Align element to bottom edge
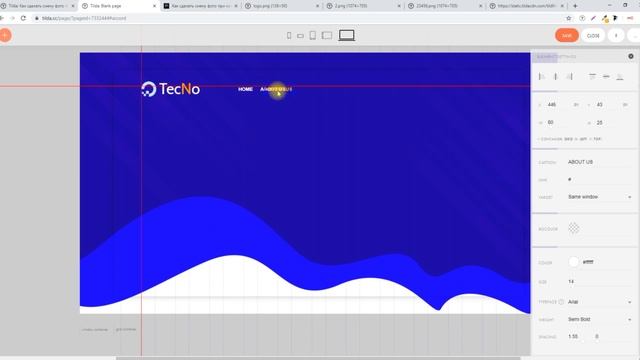Viewport: 640px width, 360px height. pyautogui.click(x=620, y=76)
